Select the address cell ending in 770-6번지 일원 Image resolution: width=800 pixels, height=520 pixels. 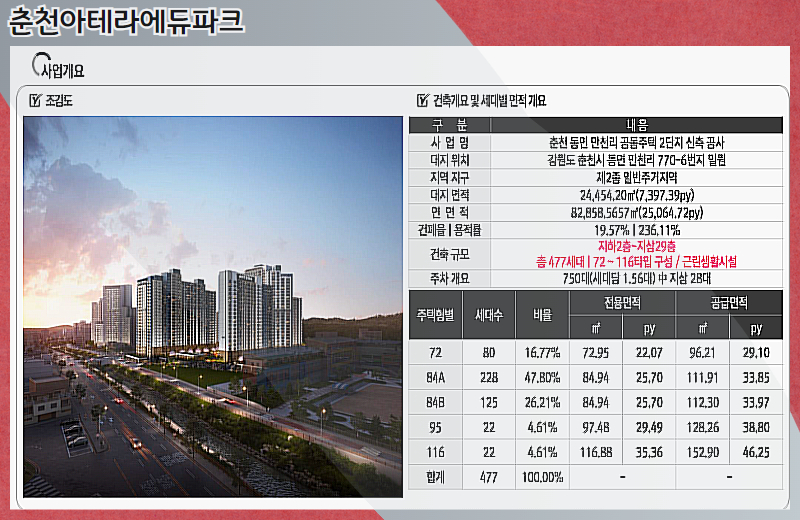tap(637, 160)
